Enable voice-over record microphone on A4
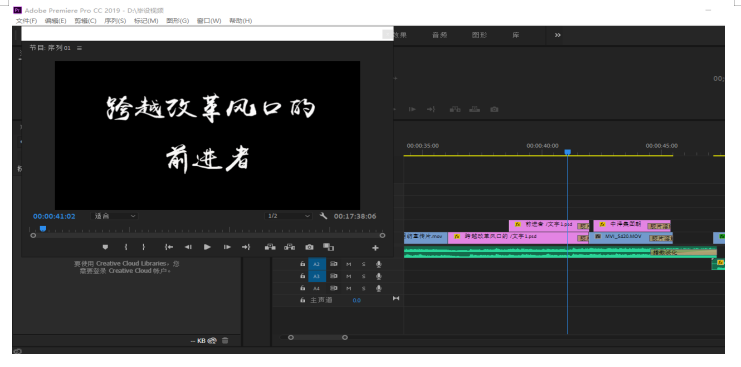741x367 pixels. pos(379,288)
